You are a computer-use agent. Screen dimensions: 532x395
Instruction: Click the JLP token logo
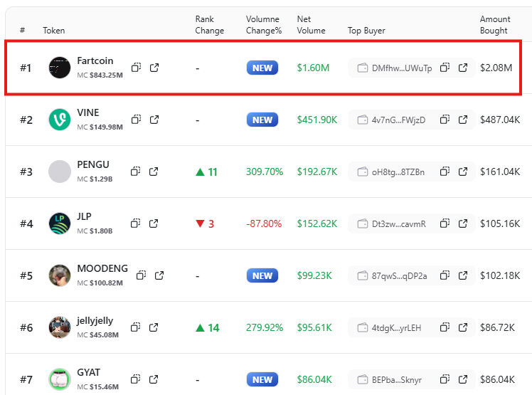[60, 223]
